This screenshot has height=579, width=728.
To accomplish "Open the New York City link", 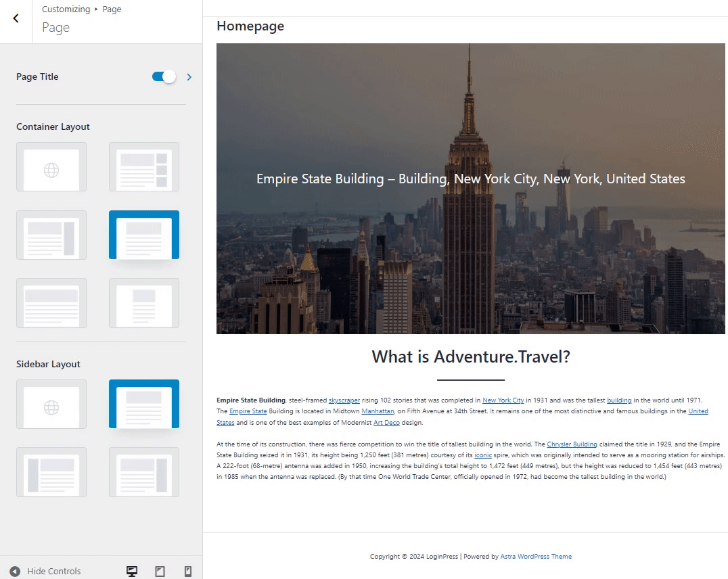I will 503,400.
